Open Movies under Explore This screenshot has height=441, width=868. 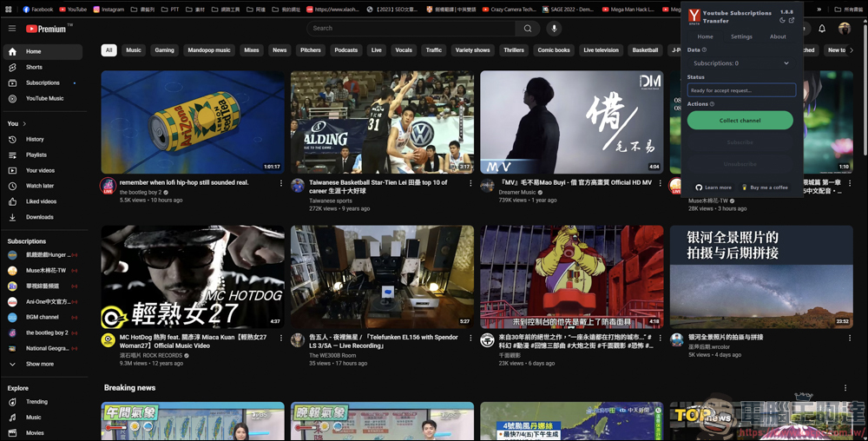pos(43,432)
